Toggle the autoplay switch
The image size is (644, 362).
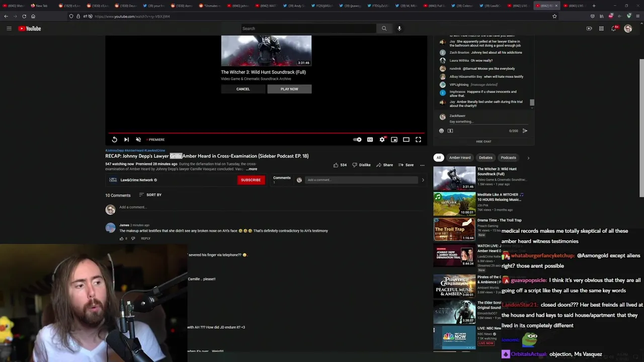pos(357,140)
